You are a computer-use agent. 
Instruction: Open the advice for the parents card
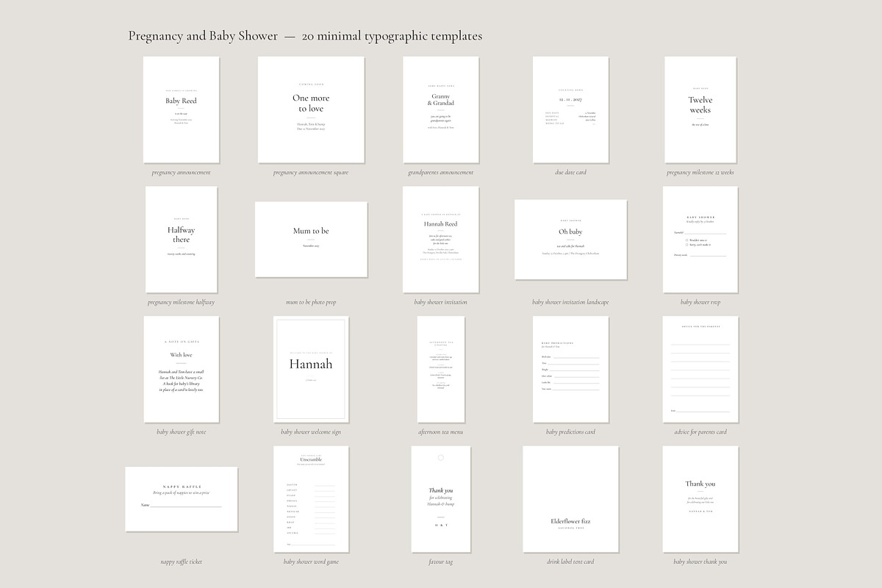(x=700, y=370)
